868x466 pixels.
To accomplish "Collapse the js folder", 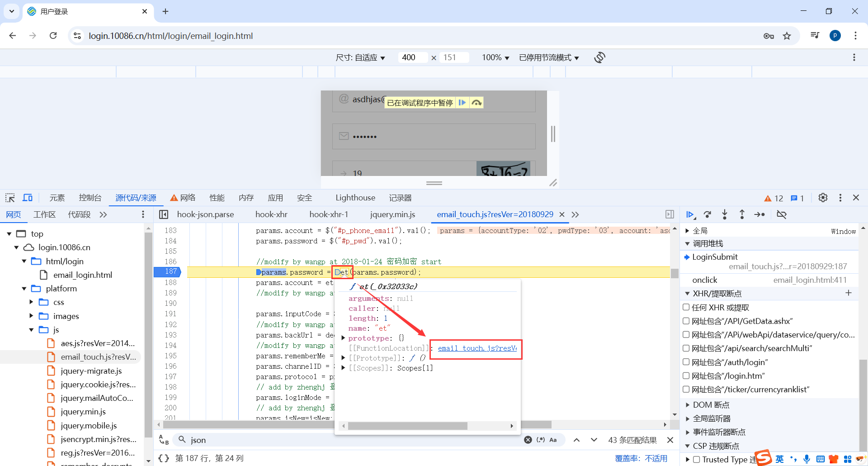I will 31,330.
